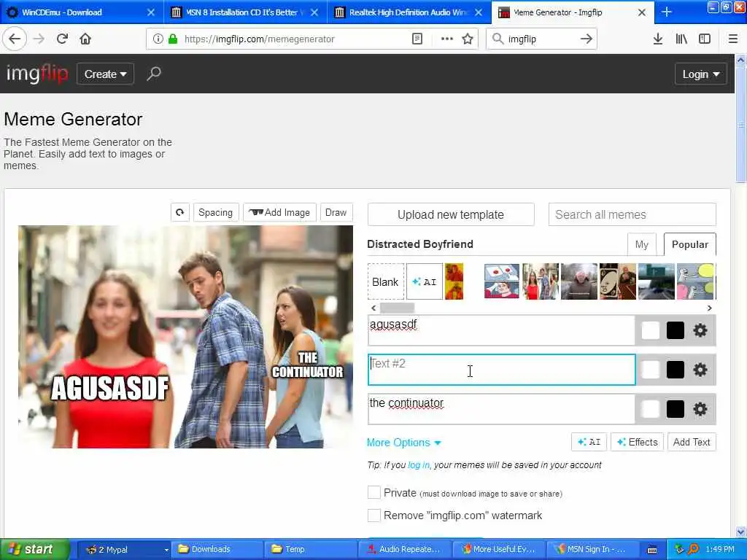Open the library bookshelf icon
This screenshot has height=560, width=747.
pyautogui.click(x=681, y=39)
